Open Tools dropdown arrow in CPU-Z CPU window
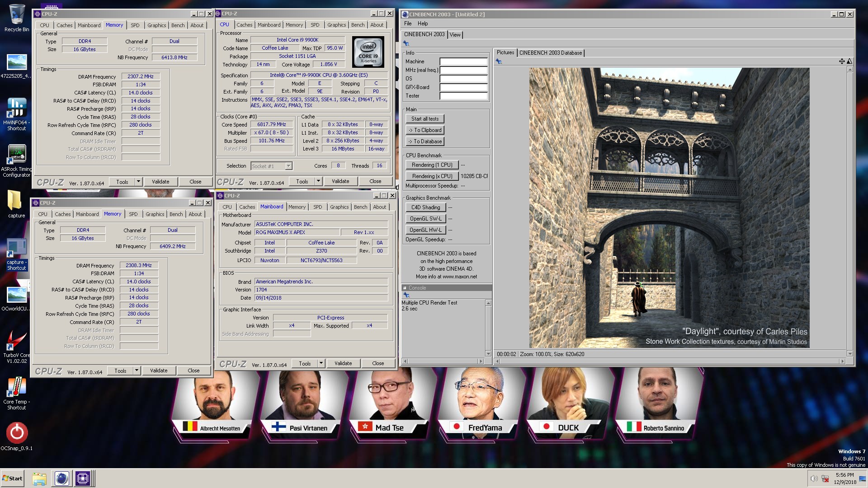 tap(318, 181)
